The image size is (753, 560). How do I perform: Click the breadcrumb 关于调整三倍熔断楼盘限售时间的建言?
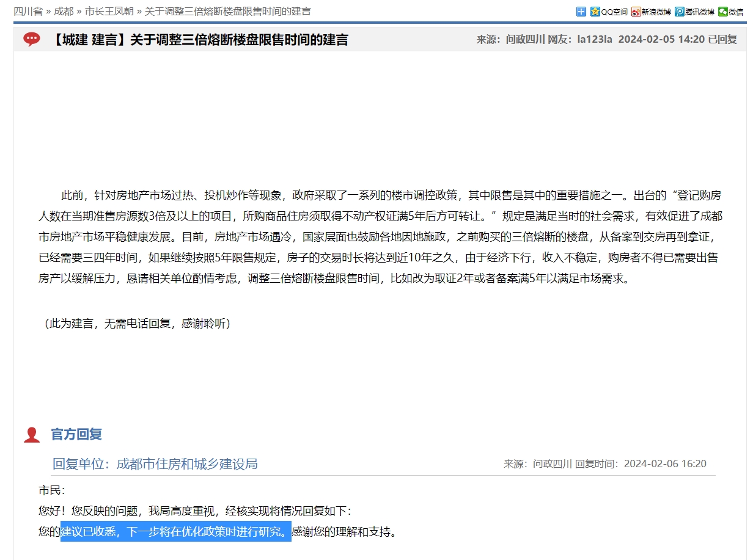(x=227, y=12)
